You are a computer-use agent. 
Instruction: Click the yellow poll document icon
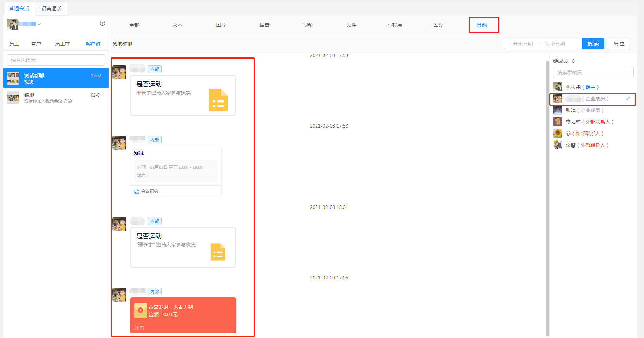point(218,100)
